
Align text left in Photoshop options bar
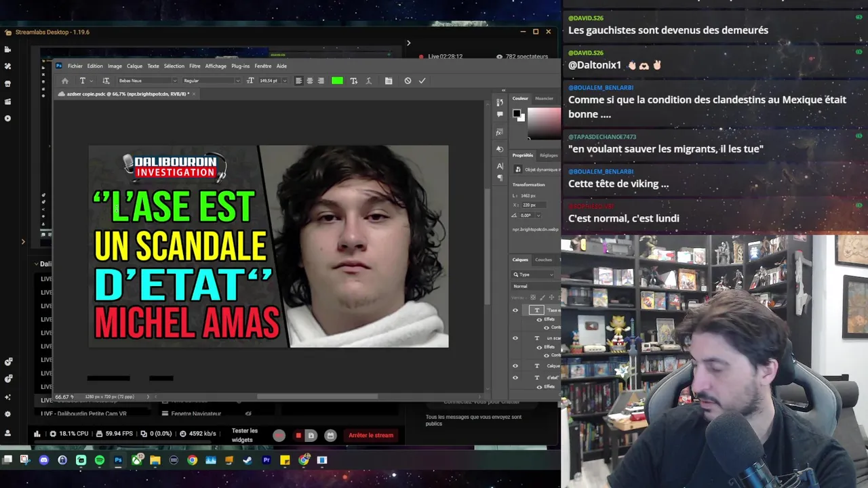[299, 81]
